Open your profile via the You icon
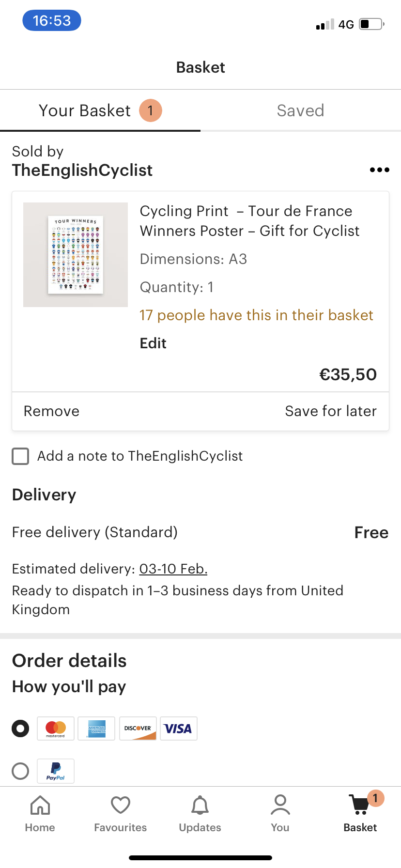The width and height of the screenshot is (401, 868). click(x=279, y=805)
